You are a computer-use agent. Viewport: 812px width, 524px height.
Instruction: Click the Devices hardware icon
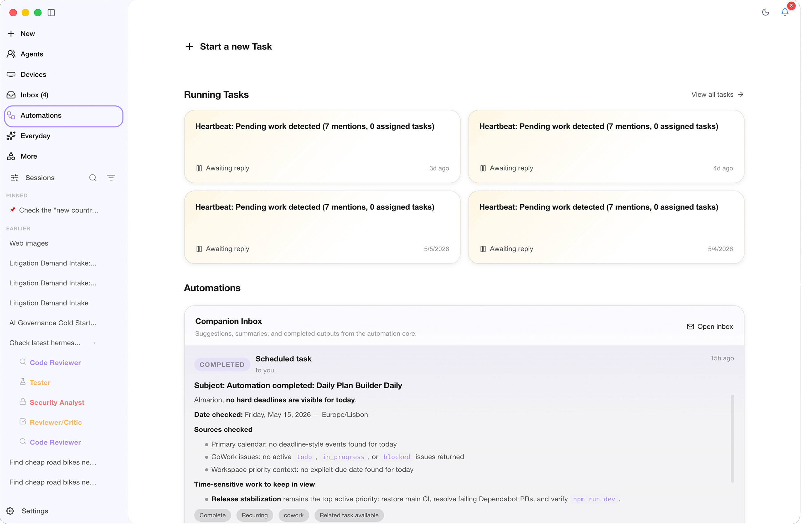point(11,74)
